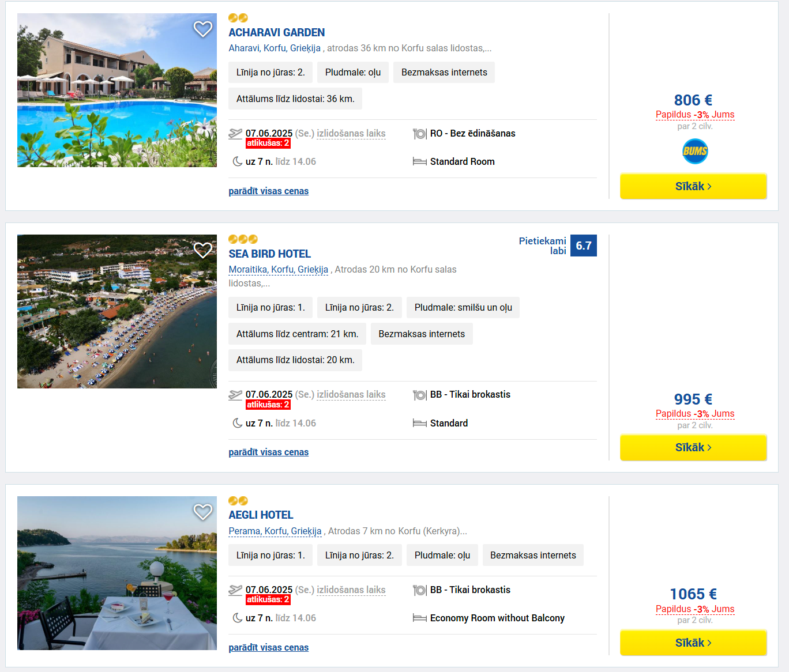Click the BUMS badge icon
789x672 pixels.
695,152
